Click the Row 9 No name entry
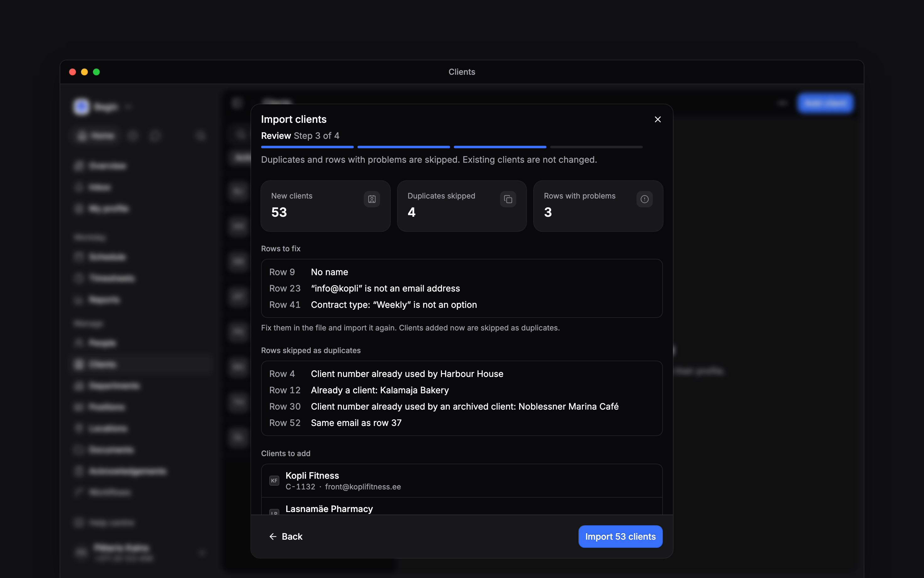The width and height of the screenshot is (924, 578). click(x=462, y=272)
